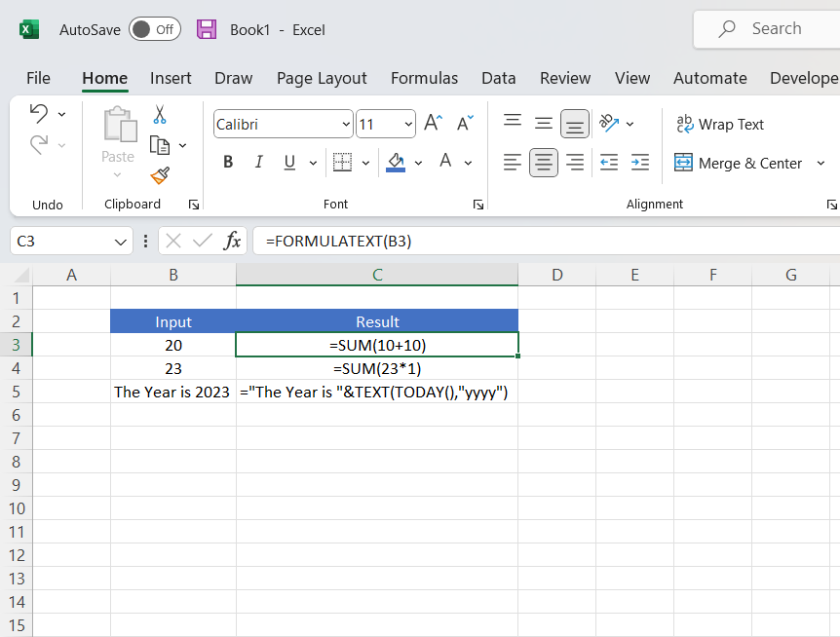Screen dimensions: 840x637
Task: Click the Cut scissors icon
Action: click(x=160, y=115)
